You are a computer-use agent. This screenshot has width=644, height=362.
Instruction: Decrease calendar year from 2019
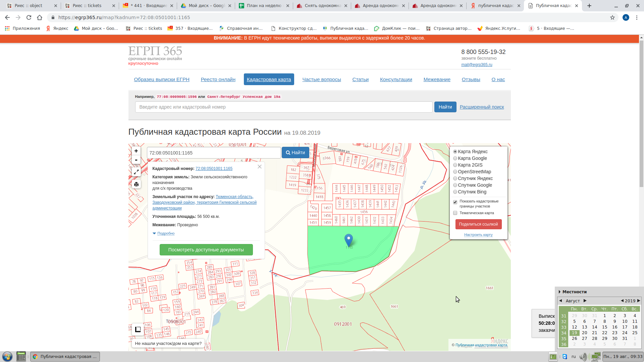(622, 301)
